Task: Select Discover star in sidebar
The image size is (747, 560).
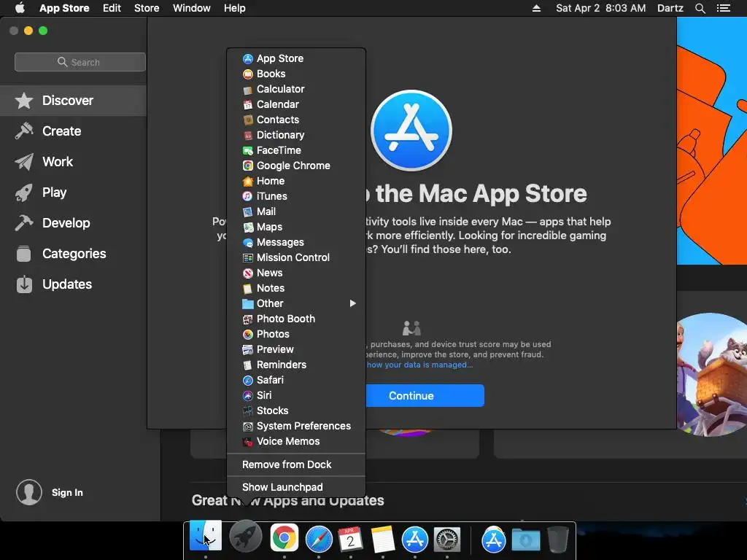Action: (74, 101)
